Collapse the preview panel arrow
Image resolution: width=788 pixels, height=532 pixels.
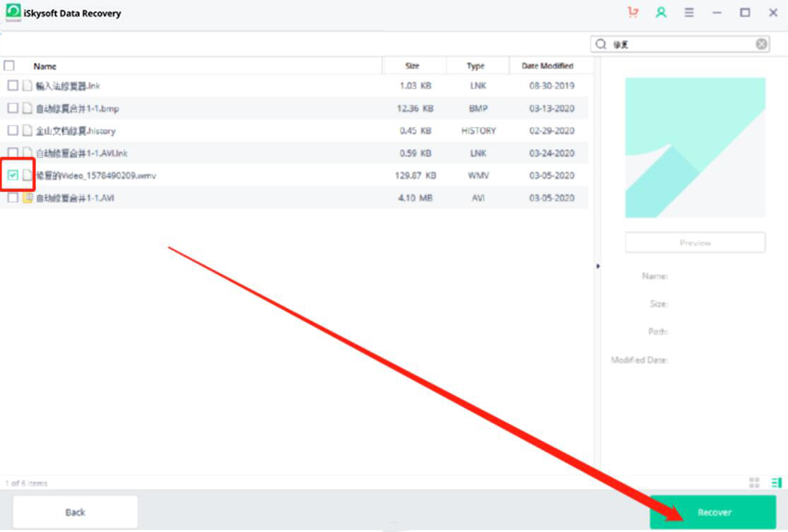click(598, 266)
